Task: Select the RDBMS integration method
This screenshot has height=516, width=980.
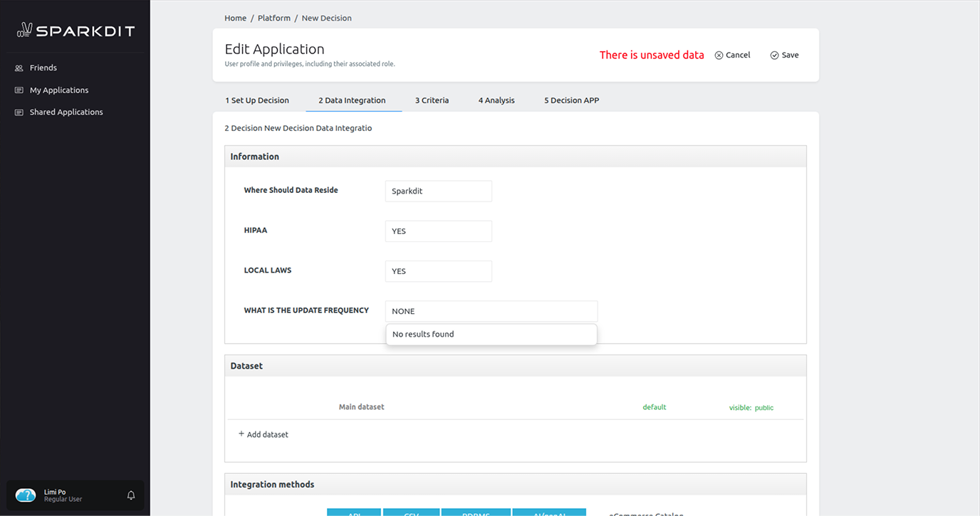Action: click(x=476, y=512)
